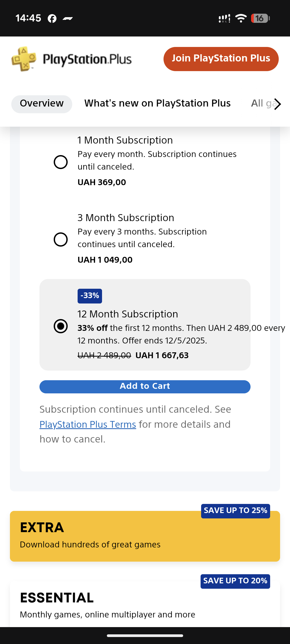
Task: Select the 1 Month Subscription radio button
Action: (61, 162)
